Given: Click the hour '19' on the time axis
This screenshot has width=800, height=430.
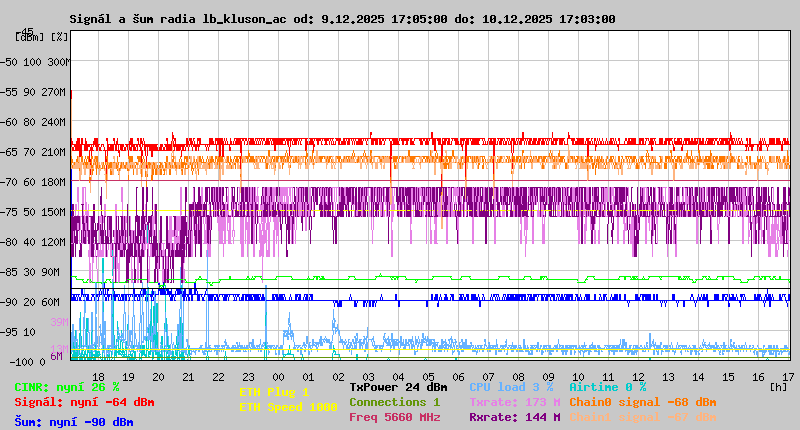Looking at the screenshot, I should 129,377.
